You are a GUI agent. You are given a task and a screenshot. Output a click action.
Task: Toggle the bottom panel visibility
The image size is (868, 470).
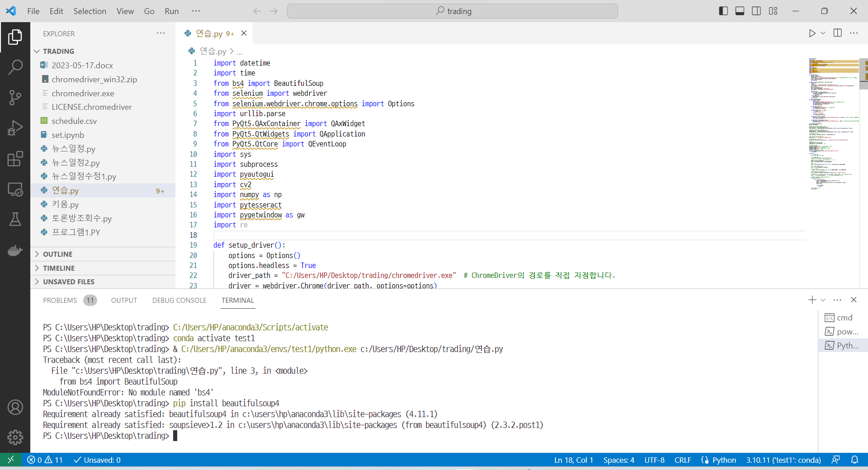[740, 11]
